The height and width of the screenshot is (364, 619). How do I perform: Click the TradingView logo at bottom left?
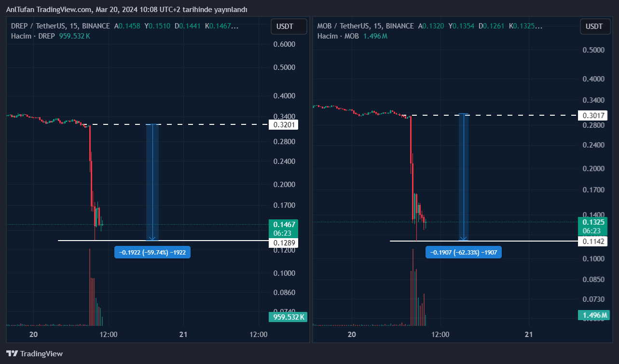pyautogui.click(x=34, y=353)
